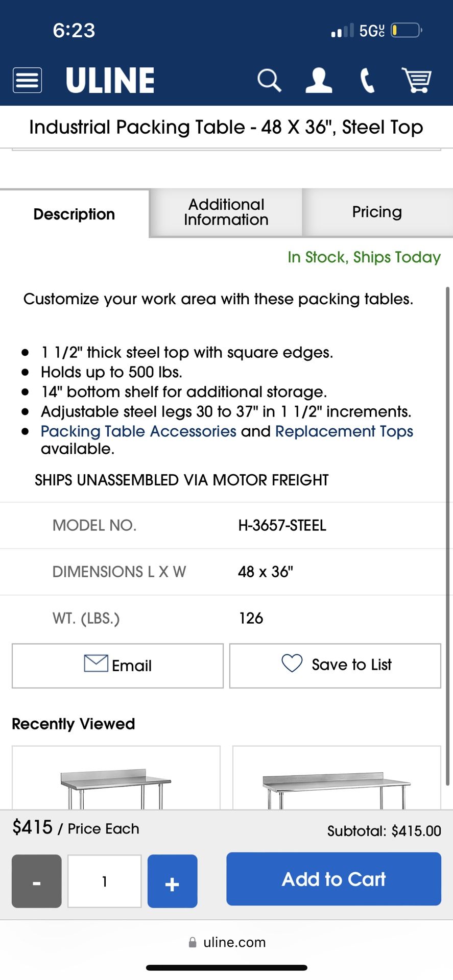
Task: Click the quantity input field
Action: coord(105,881)
